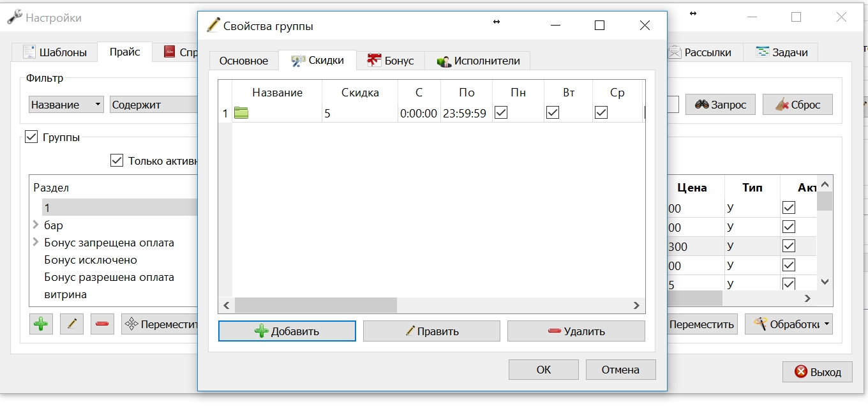Click the pencil edit icon under the Раздел list

pos(71,324)
